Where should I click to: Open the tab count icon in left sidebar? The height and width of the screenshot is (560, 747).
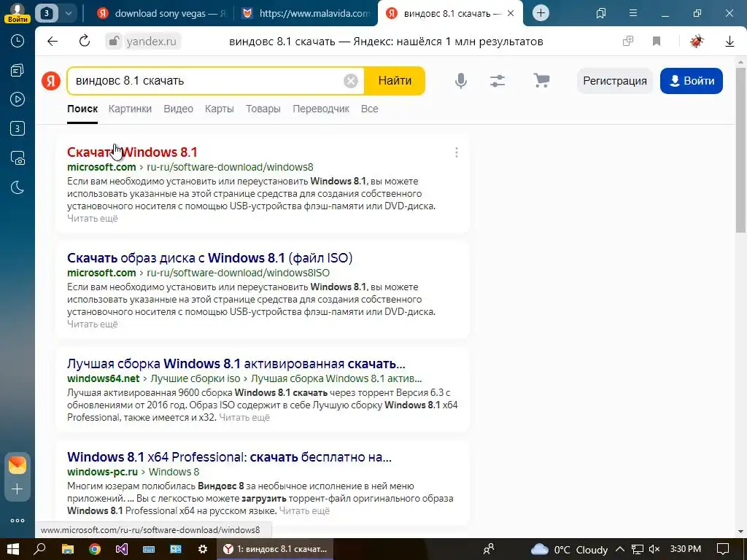(18, 128)
